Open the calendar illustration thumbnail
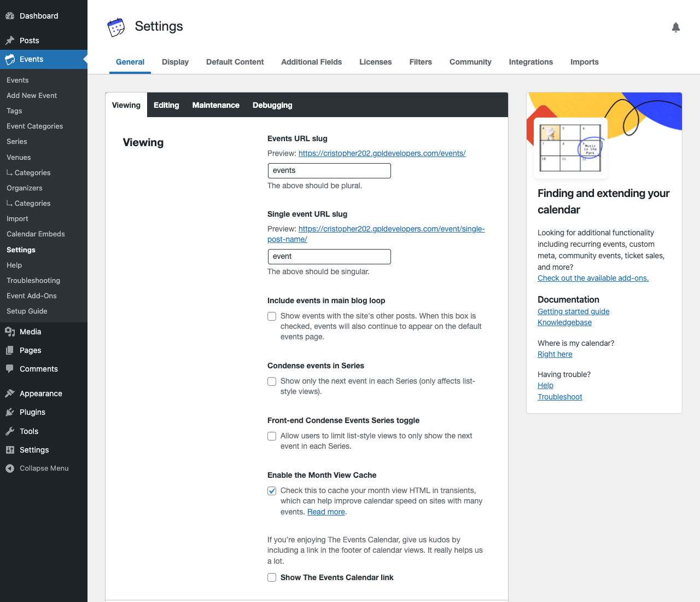Screen dimensions: 700x602 coord(570,148)
